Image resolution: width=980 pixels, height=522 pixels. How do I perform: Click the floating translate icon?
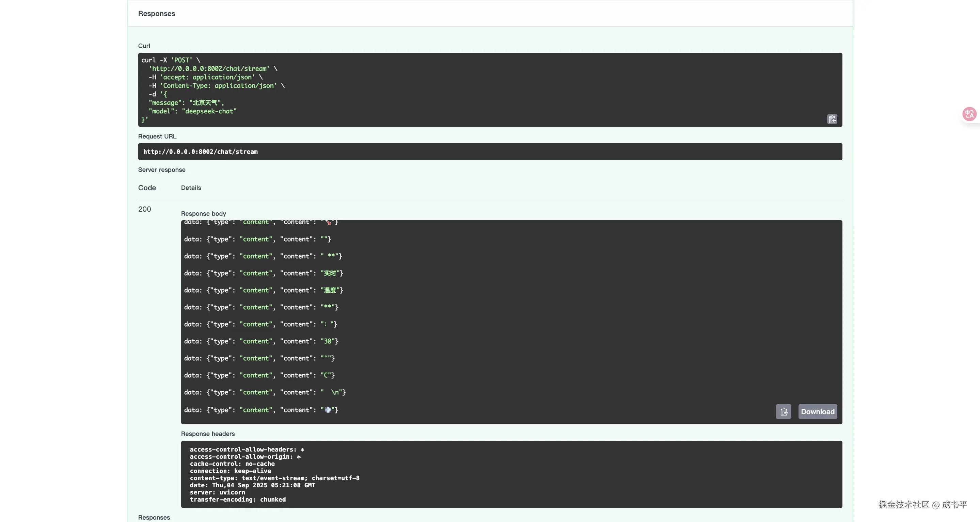[x=969, y=114]
